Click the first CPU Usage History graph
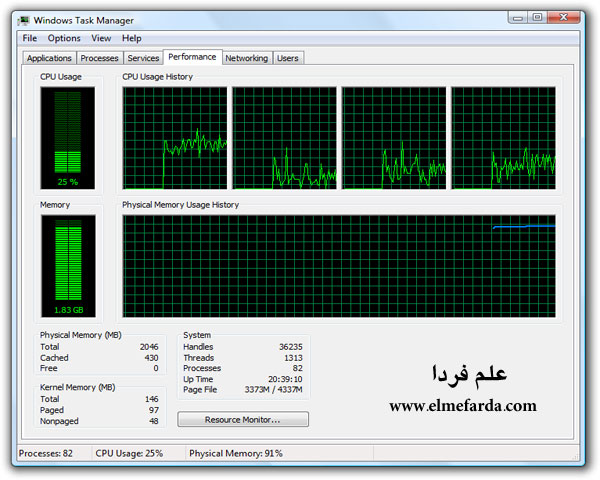Viewport: 600px width, 480px height. [x=175, y=138]
